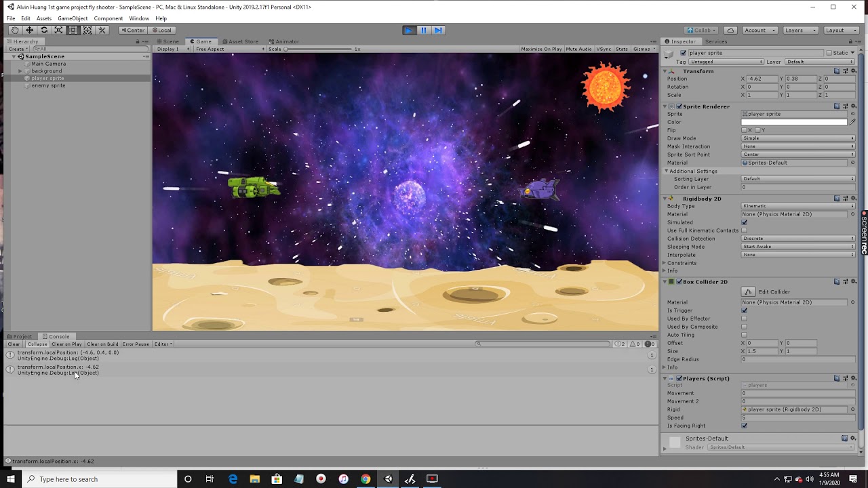868x488 pixels.
Task: Uncheck Is Facing Right in Players script
Action: tap(745, 426)
